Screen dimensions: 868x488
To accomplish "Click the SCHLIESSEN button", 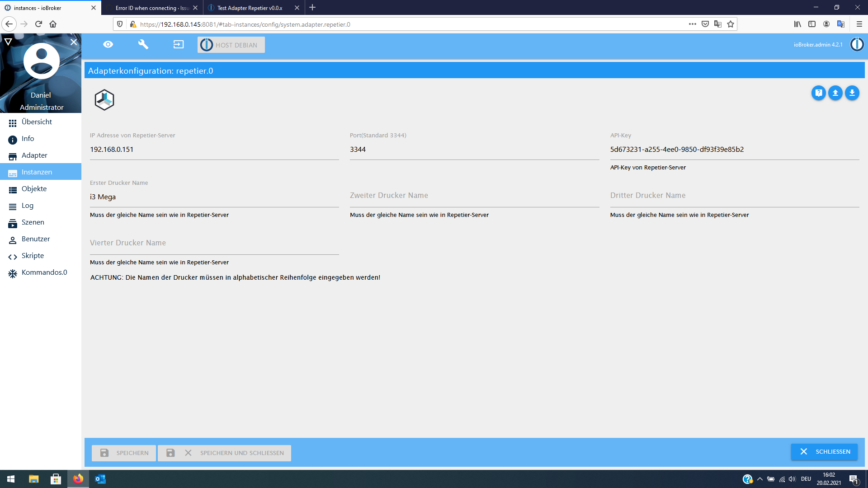I will click(x=824, y=451).
